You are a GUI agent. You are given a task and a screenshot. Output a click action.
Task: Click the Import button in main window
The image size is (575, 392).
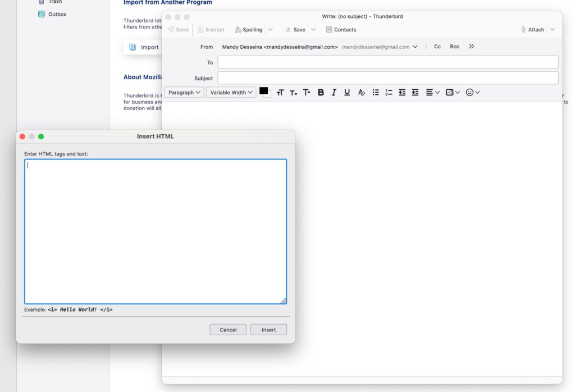[x=144, y=47]
